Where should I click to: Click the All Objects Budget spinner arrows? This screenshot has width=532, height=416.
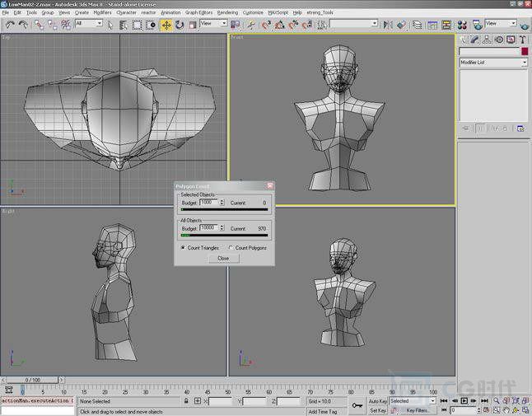[x=222, y=227]
